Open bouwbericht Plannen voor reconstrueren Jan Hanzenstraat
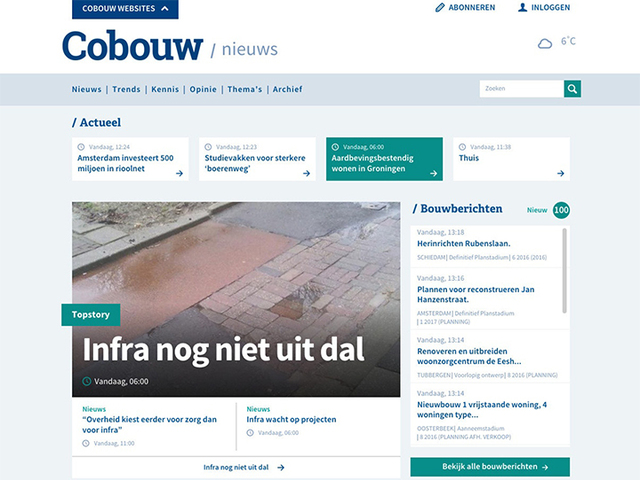The height and width of the screenshot is (480, 640). [x=476, y=294]
